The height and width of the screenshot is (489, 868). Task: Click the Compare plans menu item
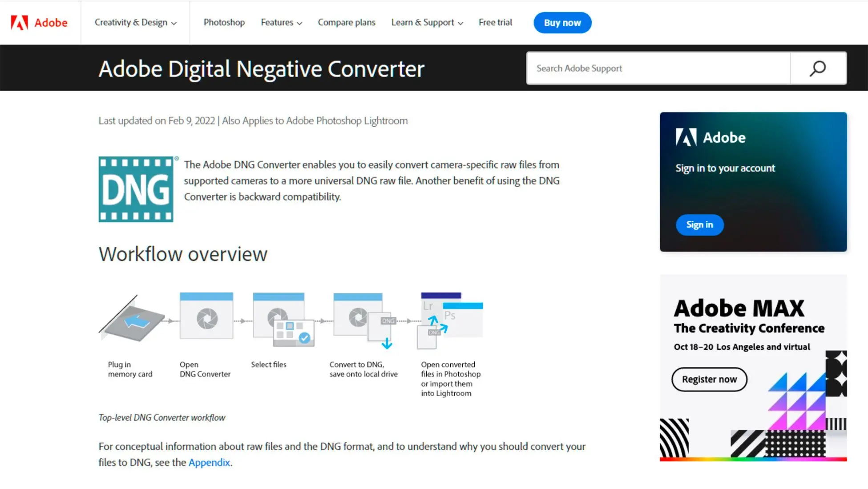pyautogui.click(x=347, y=23)
